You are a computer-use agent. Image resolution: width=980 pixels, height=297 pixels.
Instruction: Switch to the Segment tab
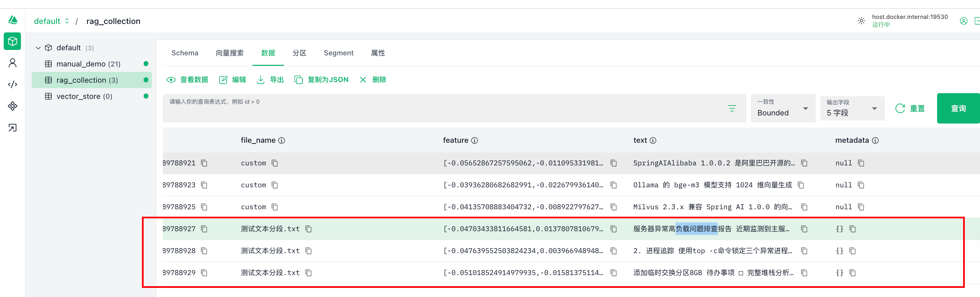click(339, 53)
